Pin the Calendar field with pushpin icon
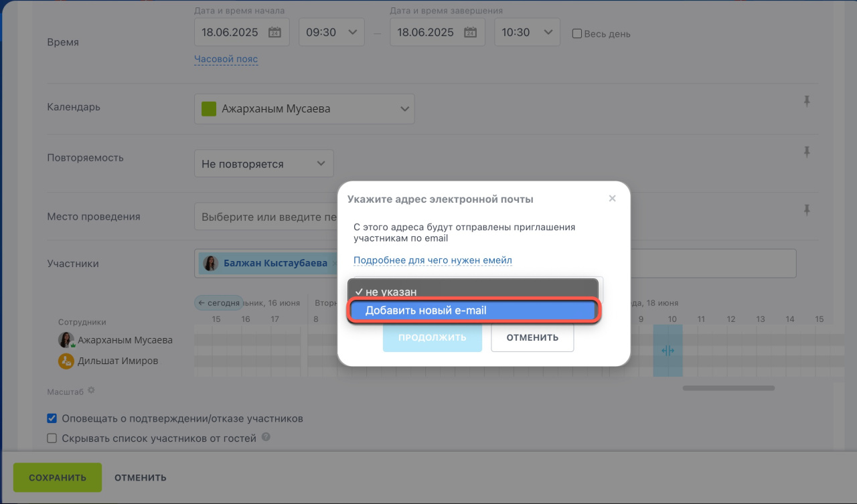Screen dimensions: 857x504 (807, 101)
